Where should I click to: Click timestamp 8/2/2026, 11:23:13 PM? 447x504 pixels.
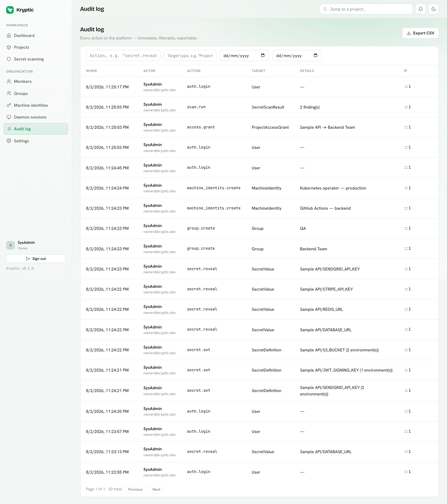point(107,452)
